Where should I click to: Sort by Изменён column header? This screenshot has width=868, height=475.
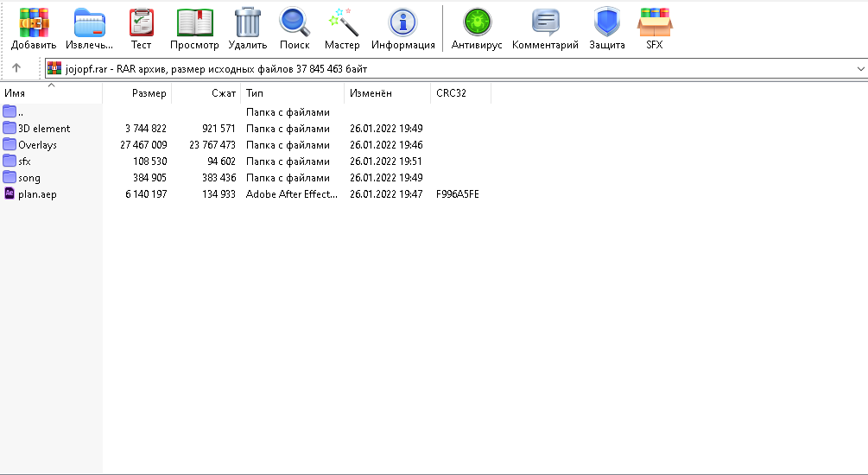[388, 93]
